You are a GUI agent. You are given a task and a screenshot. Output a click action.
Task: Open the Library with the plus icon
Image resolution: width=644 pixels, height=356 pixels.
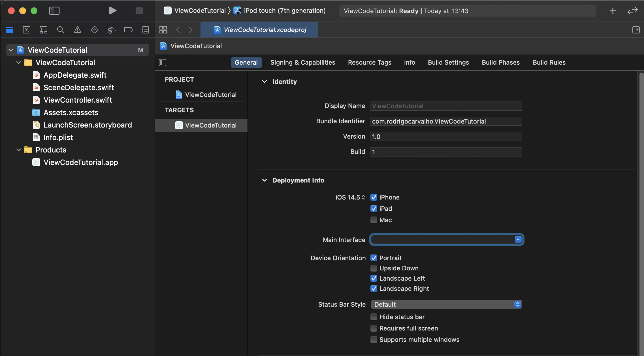point(613,11)
